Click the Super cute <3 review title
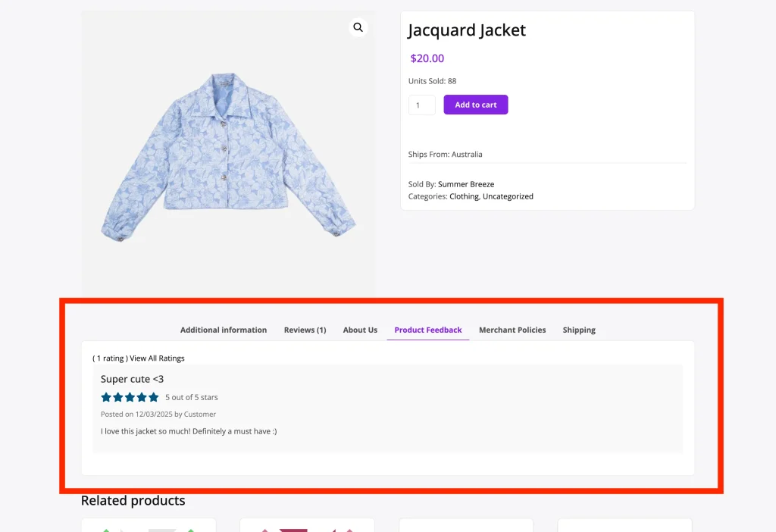This screenshot has height=532, width=776. pyautogui.click(x=132, y=379)
